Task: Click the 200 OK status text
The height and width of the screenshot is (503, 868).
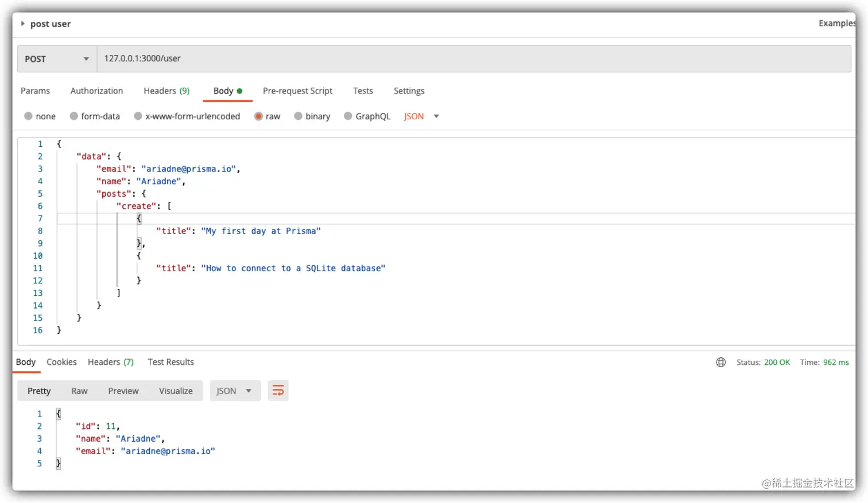Action: pyautogui.click(x=777, y=362)
